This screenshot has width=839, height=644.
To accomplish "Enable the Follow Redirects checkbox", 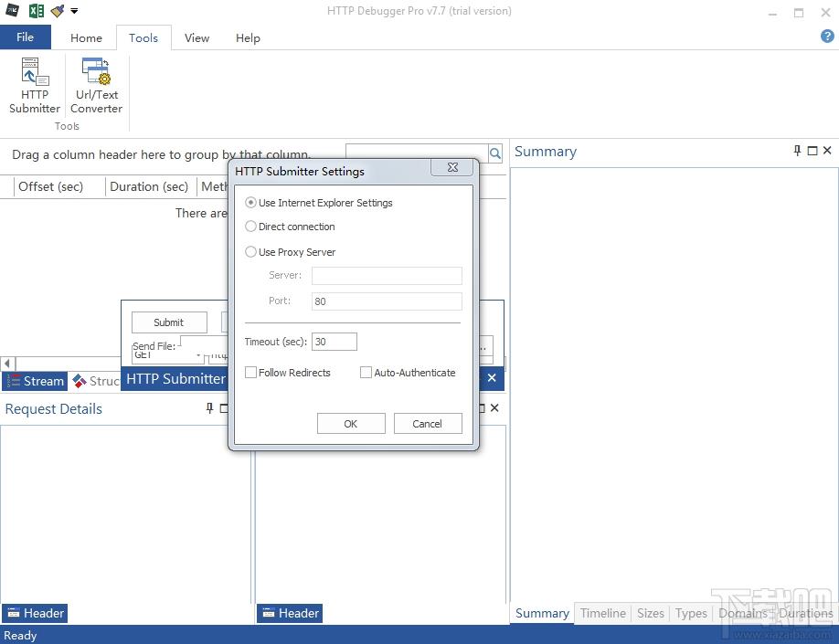I will pyautogui.click(x=287, y=373).
